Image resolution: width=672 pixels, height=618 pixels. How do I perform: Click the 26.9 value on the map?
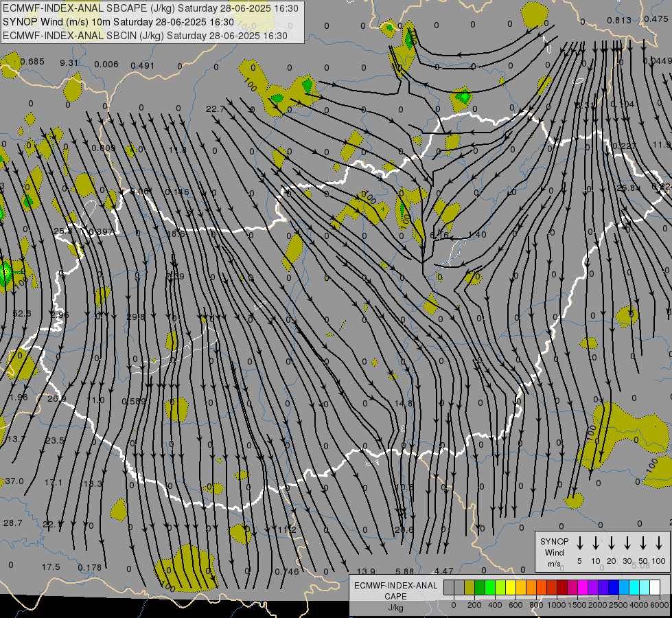pyautogui.click(x=57, y=399)
